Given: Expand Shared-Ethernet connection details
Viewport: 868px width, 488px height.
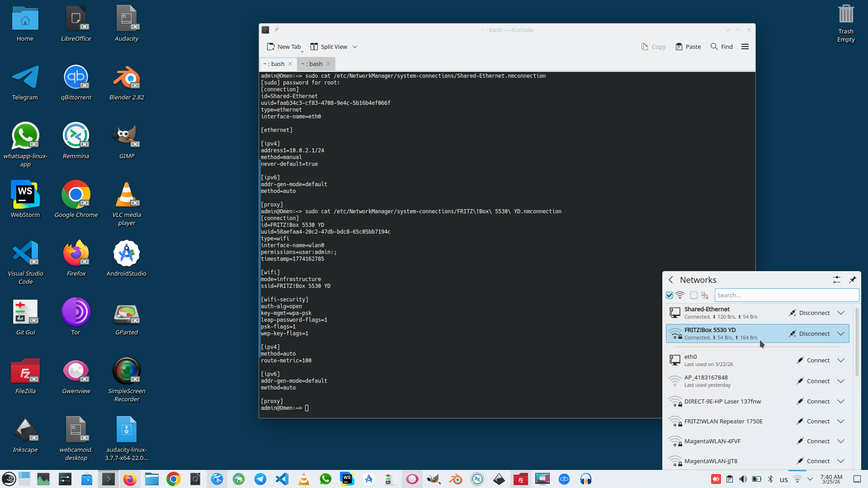Looking at the screenshot, I should (841, 313).
